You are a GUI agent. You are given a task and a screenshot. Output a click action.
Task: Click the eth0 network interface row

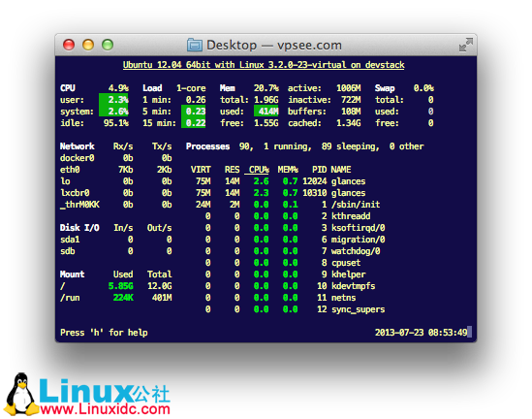point(116,170)
